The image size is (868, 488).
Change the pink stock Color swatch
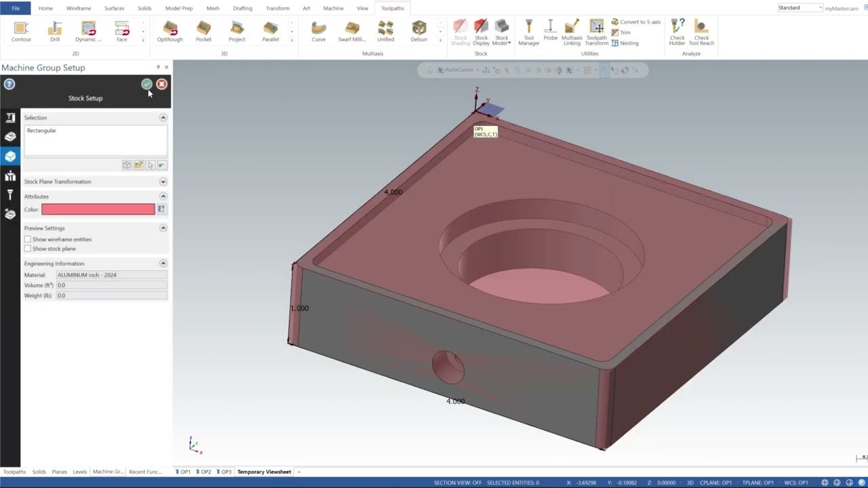pyautogui.click(x=98, y=209)
